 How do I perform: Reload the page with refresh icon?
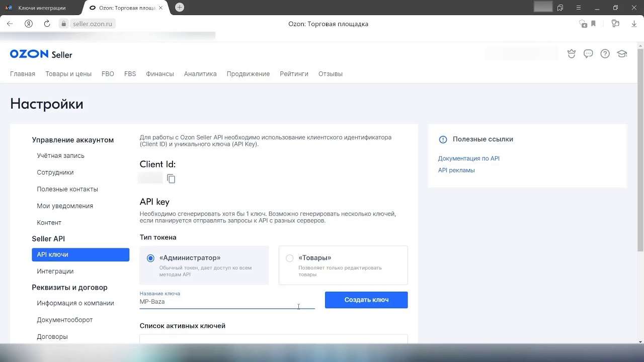tap(47, 24)
